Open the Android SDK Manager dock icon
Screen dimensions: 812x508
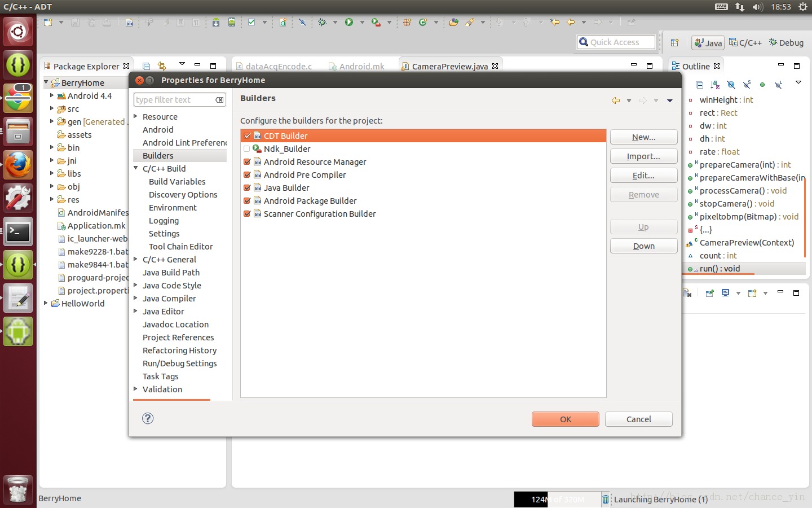click(x=18, y=331)
